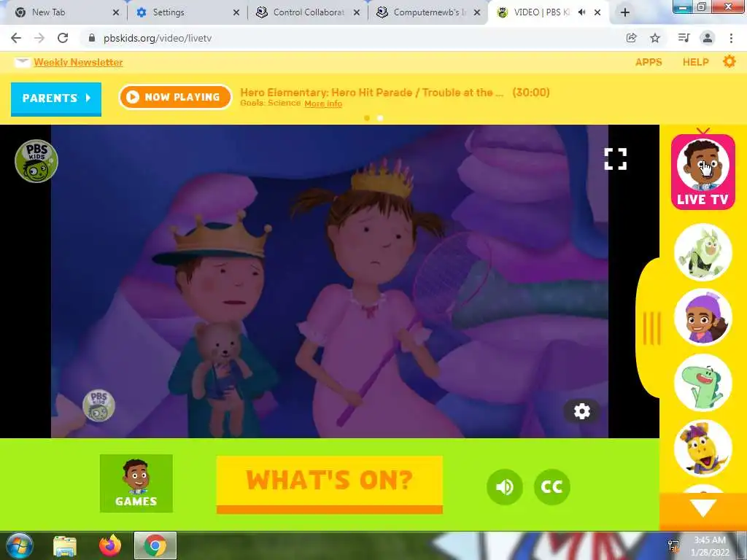
Task: Click the network tray icon
Action: click(x=673, y=546)
